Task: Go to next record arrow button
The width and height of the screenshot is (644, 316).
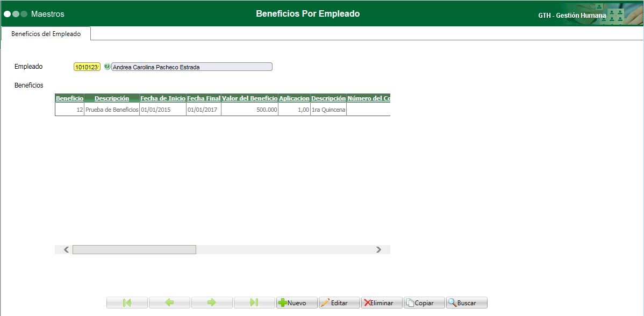Action: tap(212, 303)
